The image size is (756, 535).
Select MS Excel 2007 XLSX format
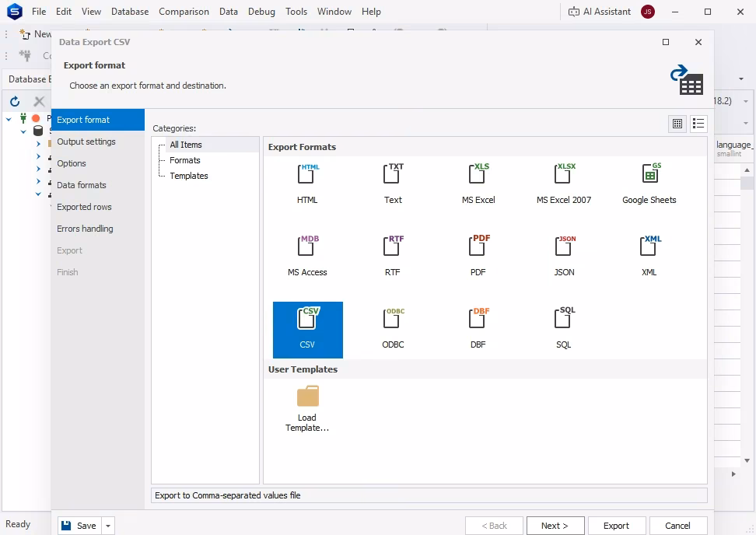pos(564,184)
